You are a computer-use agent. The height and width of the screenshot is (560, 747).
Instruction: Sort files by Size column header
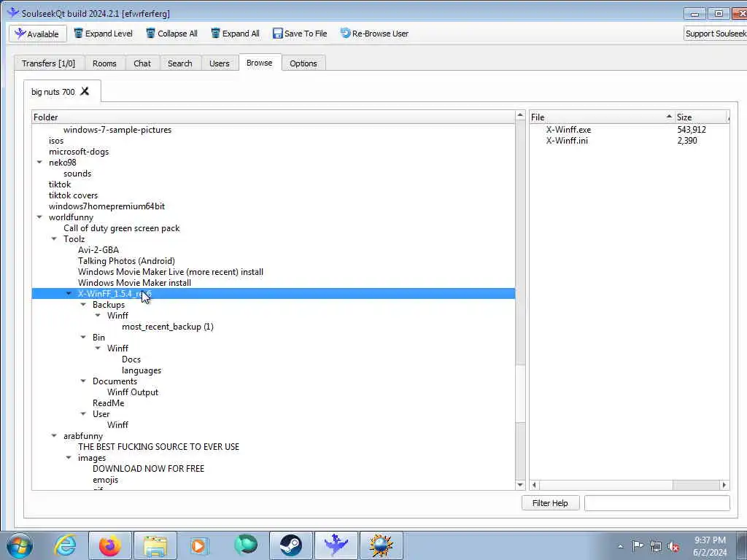(x=702, y=117)
